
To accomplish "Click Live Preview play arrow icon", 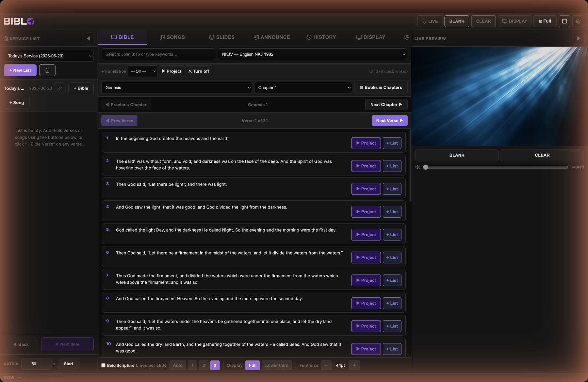I will [x=579, y=39].
